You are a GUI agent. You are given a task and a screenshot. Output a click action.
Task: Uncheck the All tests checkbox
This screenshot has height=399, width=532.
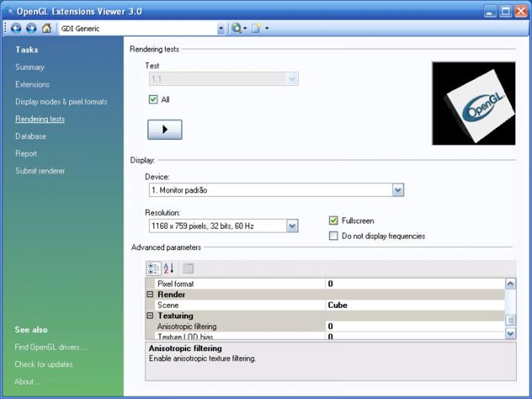[x=153, y=100]
